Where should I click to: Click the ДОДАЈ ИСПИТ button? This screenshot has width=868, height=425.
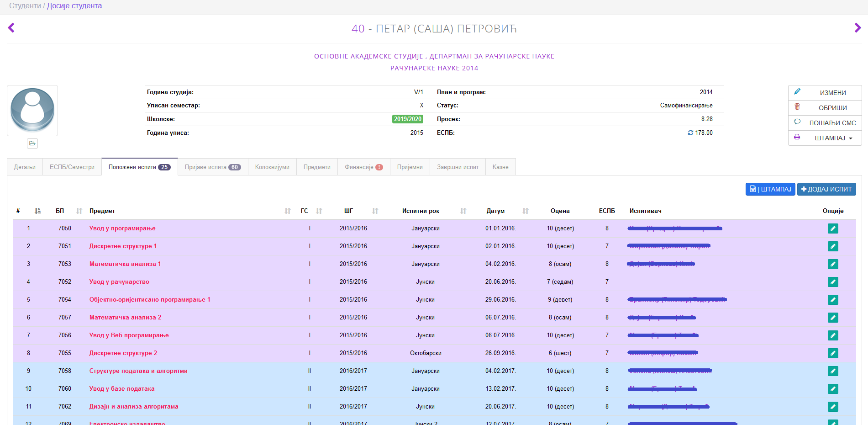coord(826,189)
